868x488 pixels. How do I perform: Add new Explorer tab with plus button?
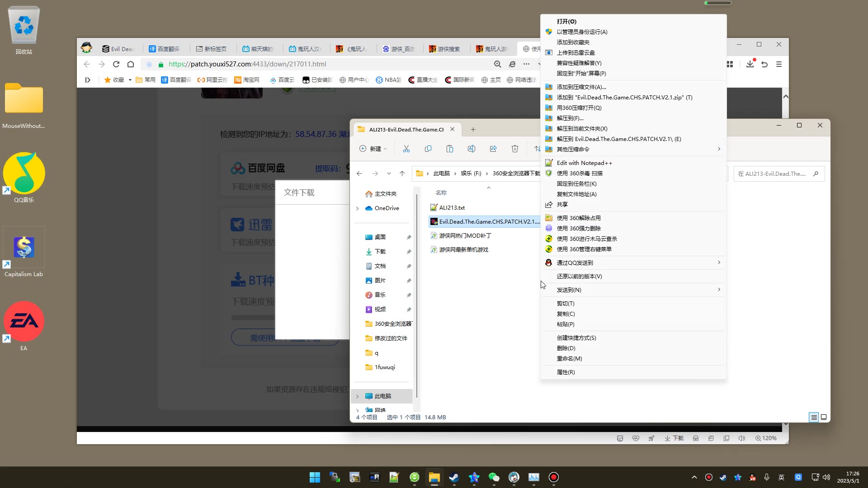click(x=473, y=130)
